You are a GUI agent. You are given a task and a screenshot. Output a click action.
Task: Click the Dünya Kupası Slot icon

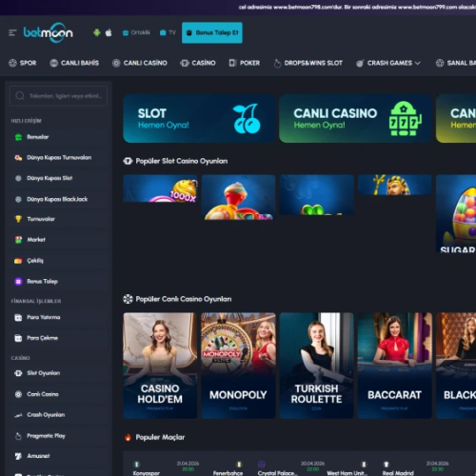(18, 178)
